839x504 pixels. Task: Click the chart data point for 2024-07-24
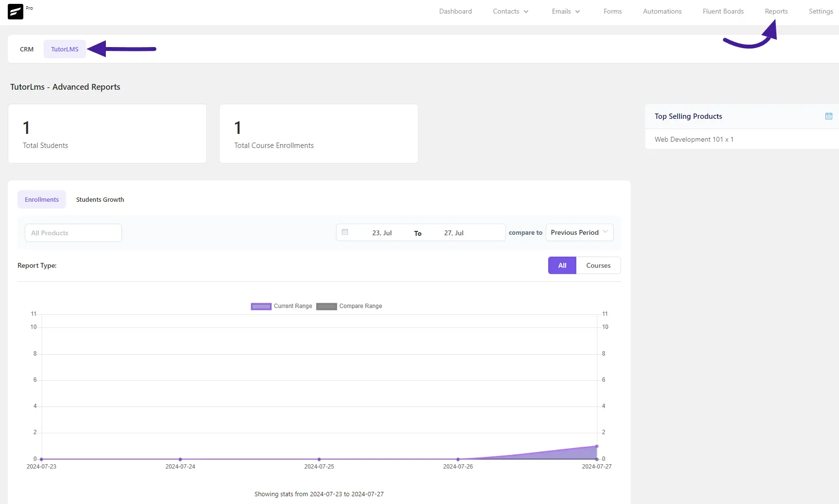[x=180, y=459]
